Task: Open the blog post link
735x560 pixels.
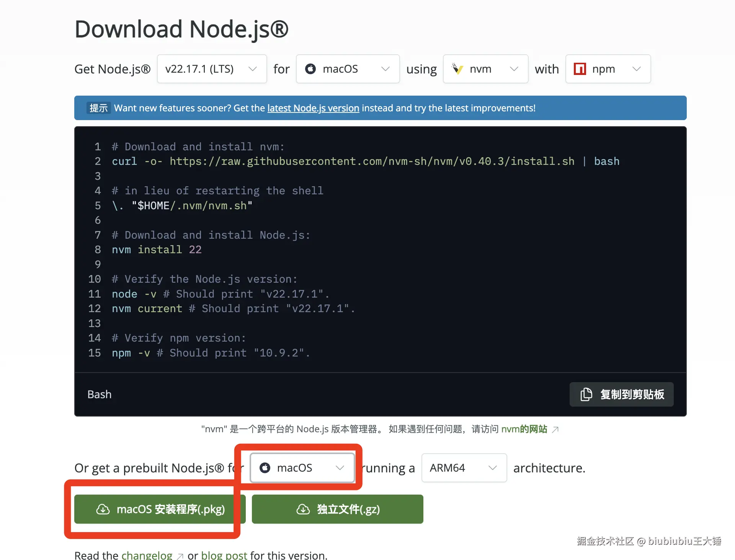Action: 224,555
